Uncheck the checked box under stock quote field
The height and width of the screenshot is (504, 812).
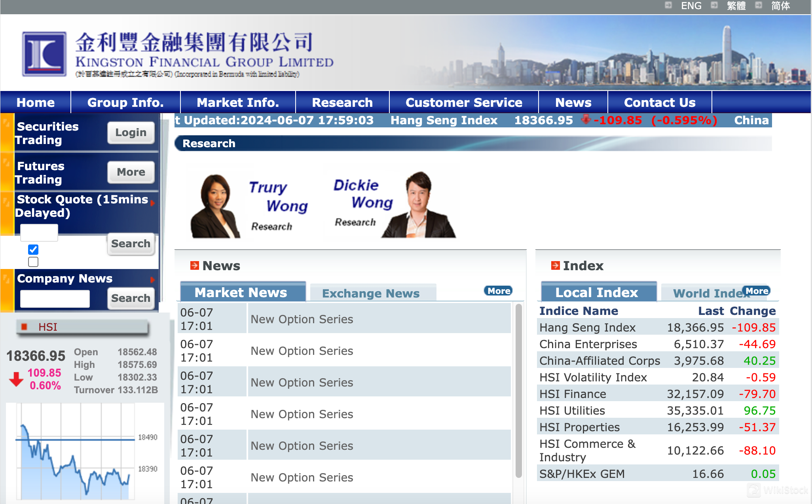click(33, 250)
